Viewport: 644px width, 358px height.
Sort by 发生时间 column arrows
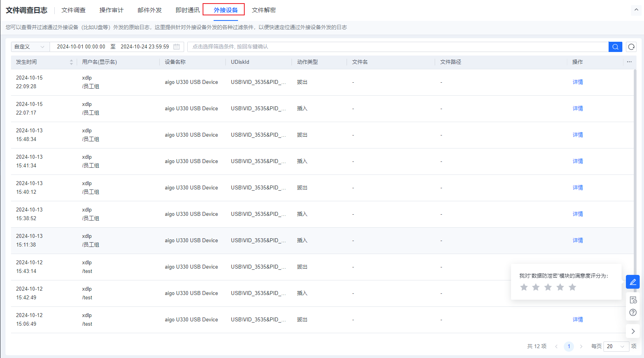click(x=71, y=62)
